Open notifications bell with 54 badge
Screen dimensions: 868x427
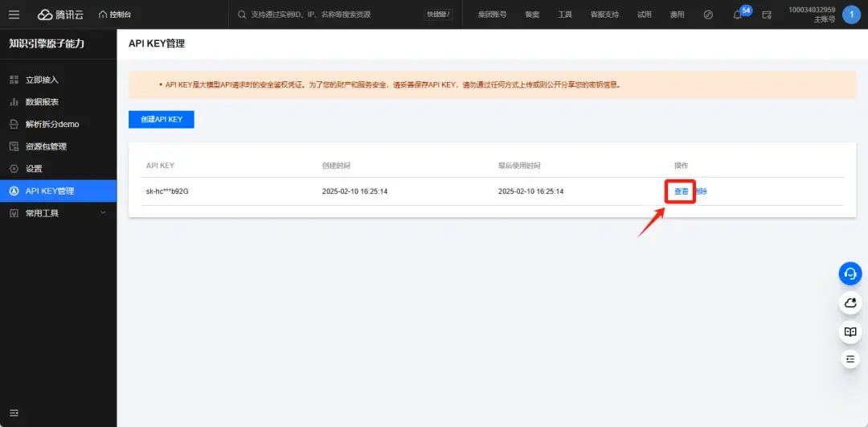click(x=737, y=15)
